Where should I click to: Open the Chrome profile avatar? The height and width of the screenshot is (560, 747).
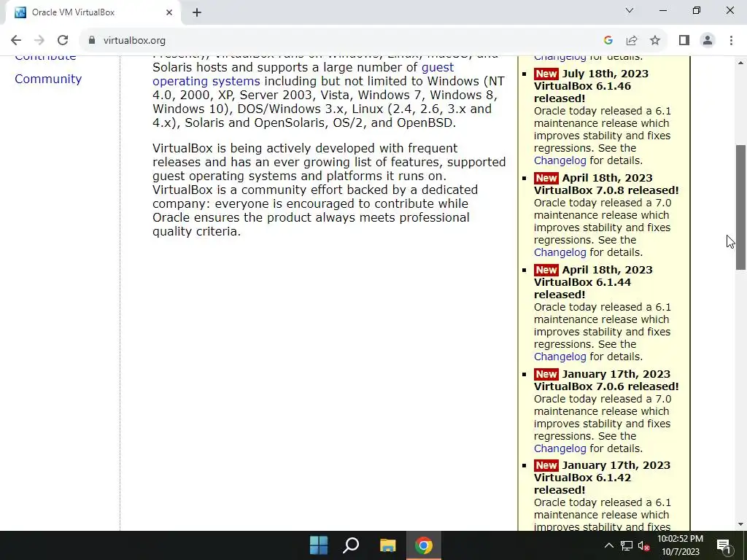[708, 41]
